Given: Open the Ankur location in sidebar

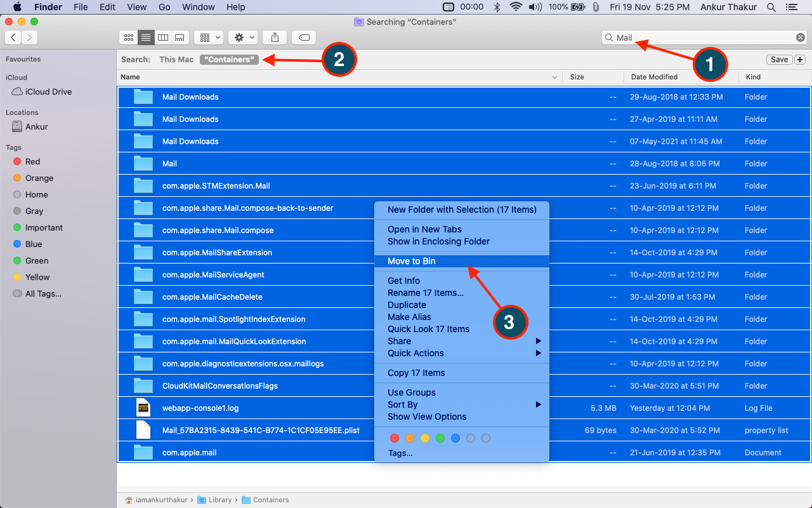Looking at the screenshot, I should pos(30,126).
